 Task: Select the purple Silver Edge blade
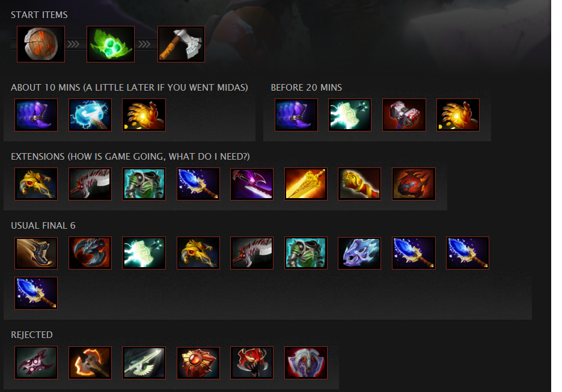coord(252,184)
